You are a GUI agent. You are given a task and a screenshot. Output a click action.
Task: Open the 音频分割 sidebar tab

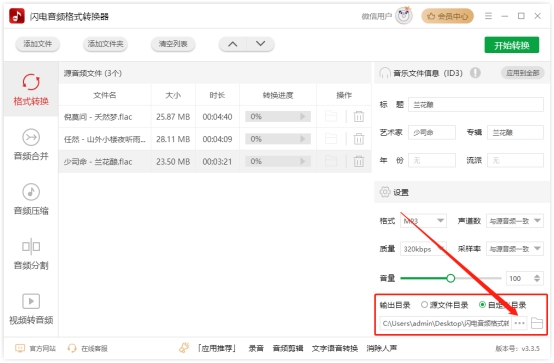coord(31,254)
